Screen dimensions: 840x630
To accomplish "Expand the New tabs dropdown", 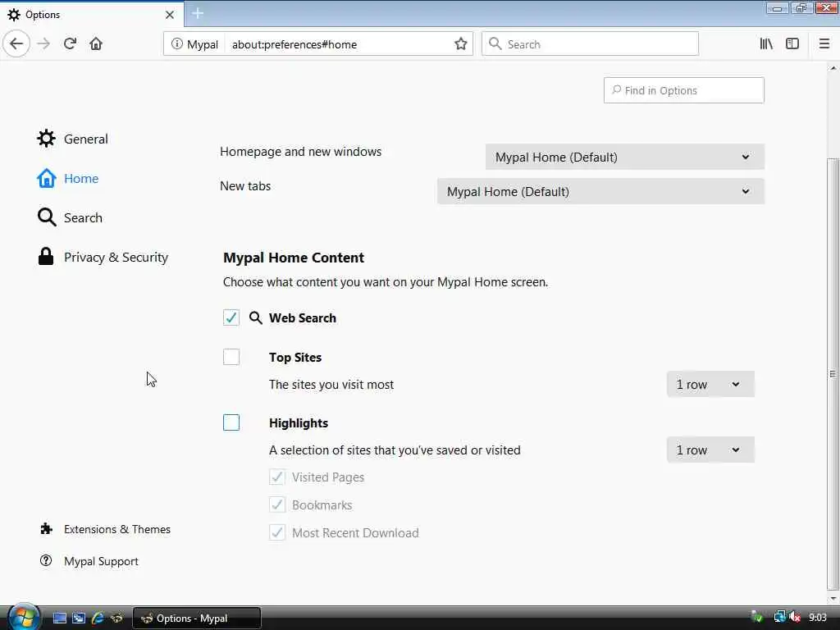I will [600, 191].
